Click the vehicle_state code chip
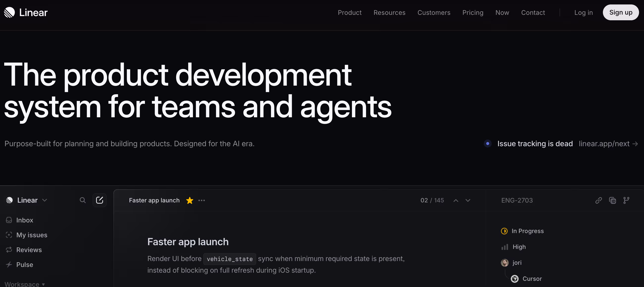 [230, 259]
